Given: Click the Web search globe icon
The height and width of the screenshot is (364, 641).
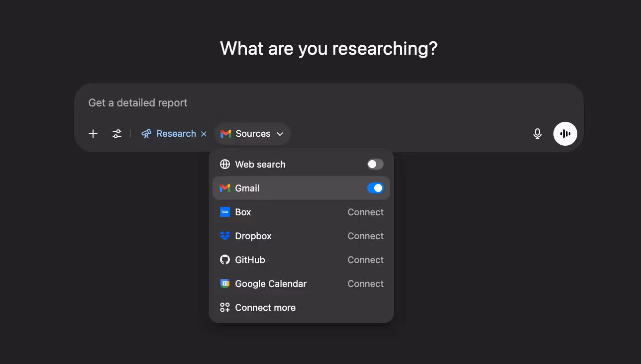Looking at the screenshot, I should [x=225, y=164].
